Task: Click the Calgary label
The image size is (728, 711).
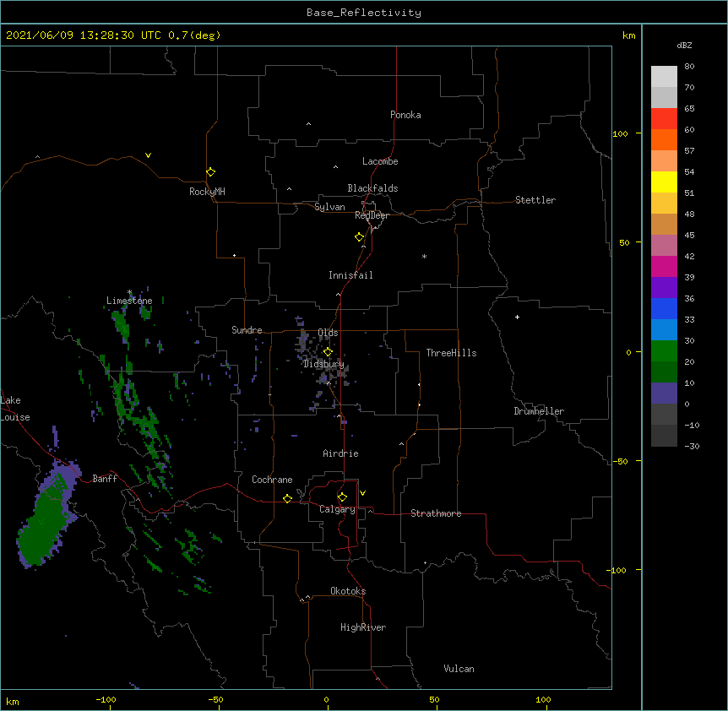Action: [x=337, y=509]
